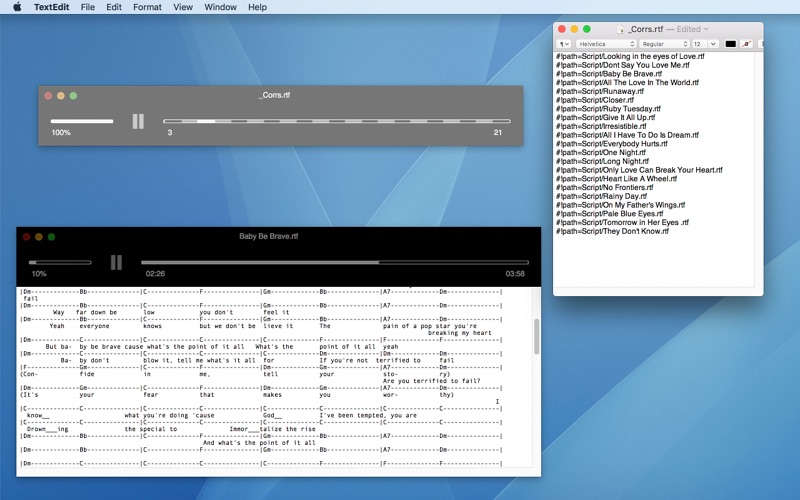Click the elapsed time 02:26 label
800x500 pixels.
pyautogui.click(x=155, y=273)
